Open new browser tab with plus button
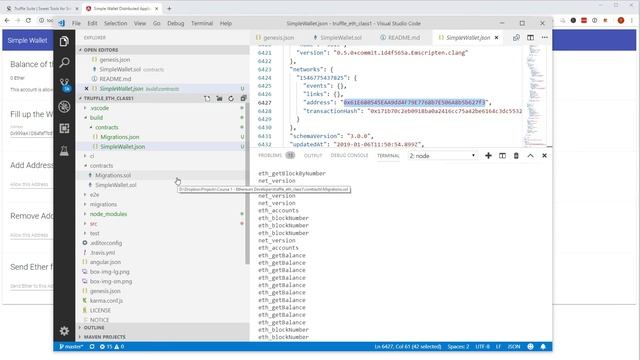Viewport: 640px width, 360px height. tap(169, 8)
